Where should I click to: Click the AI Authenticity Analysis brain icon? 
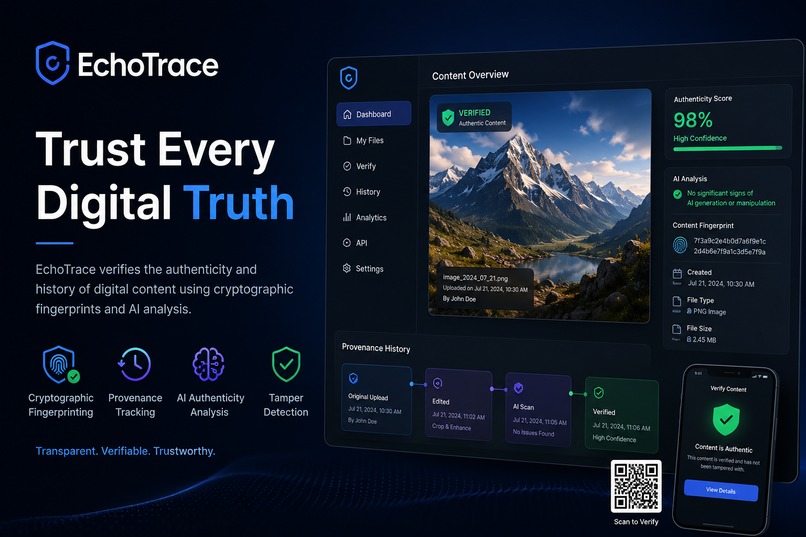(208, 364)
